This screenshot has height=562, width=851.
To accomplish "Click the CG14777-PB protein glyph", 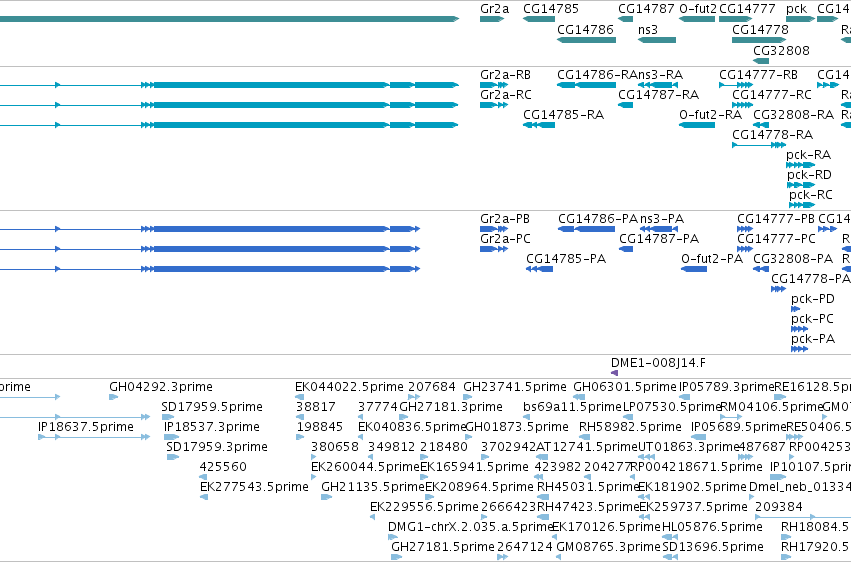I will (745, 229).
